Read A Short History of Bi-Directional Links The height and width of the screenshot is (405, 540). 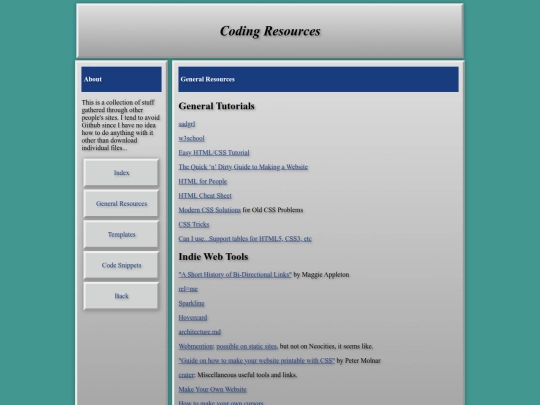pyautogui.click(x=235, y=274)
